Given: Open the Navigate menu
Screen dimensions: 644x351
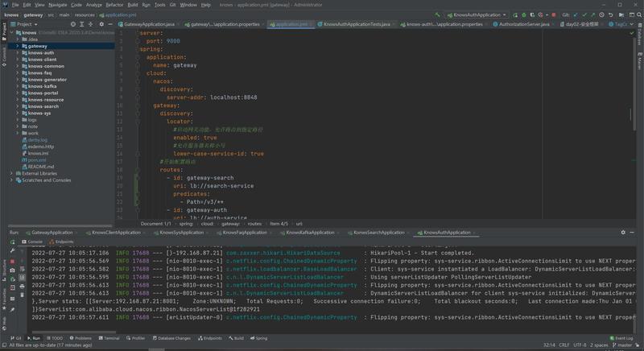Looking at the screenshot, I should point(57,5).
